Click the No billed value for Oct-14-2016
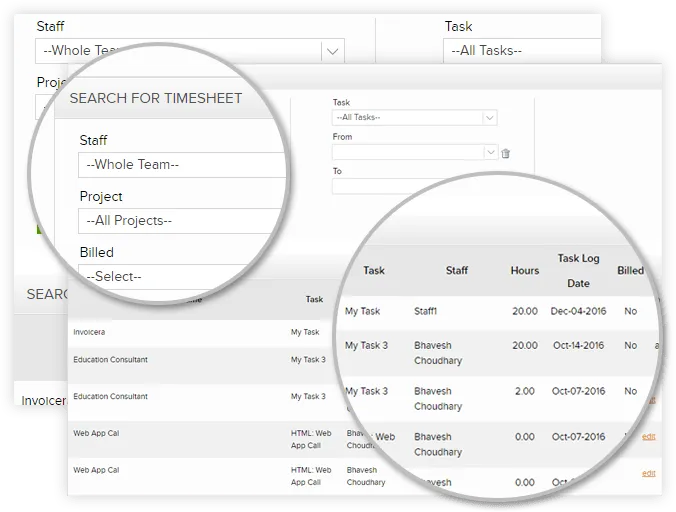 pos(630,346)
